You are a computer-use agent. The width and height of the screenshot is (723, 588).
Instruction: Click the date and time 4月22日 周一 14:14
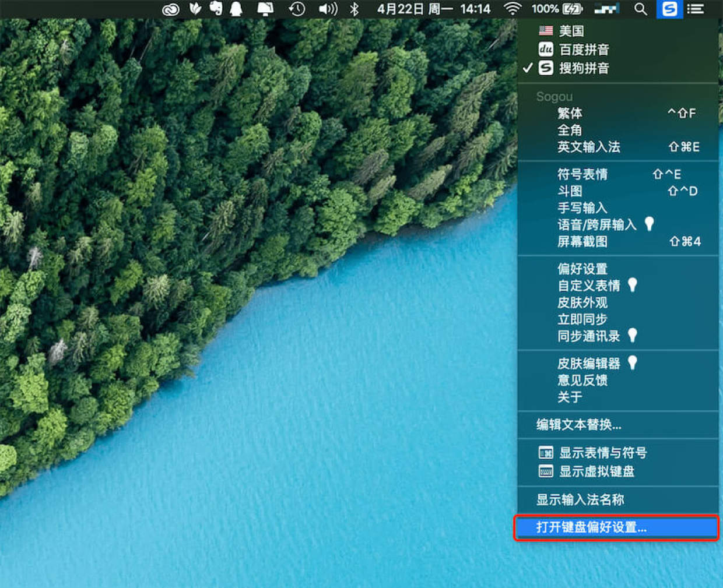pos(433,9)
